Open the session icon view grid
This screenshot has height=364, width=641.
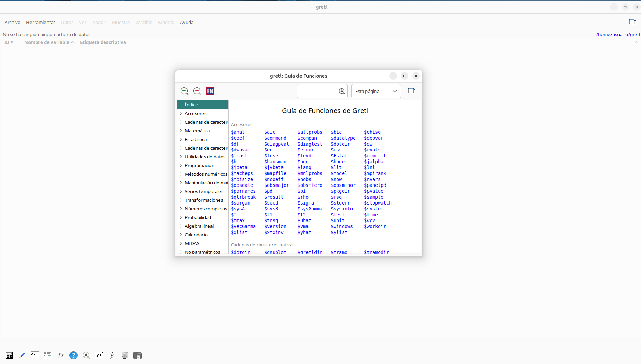[48, 355]
